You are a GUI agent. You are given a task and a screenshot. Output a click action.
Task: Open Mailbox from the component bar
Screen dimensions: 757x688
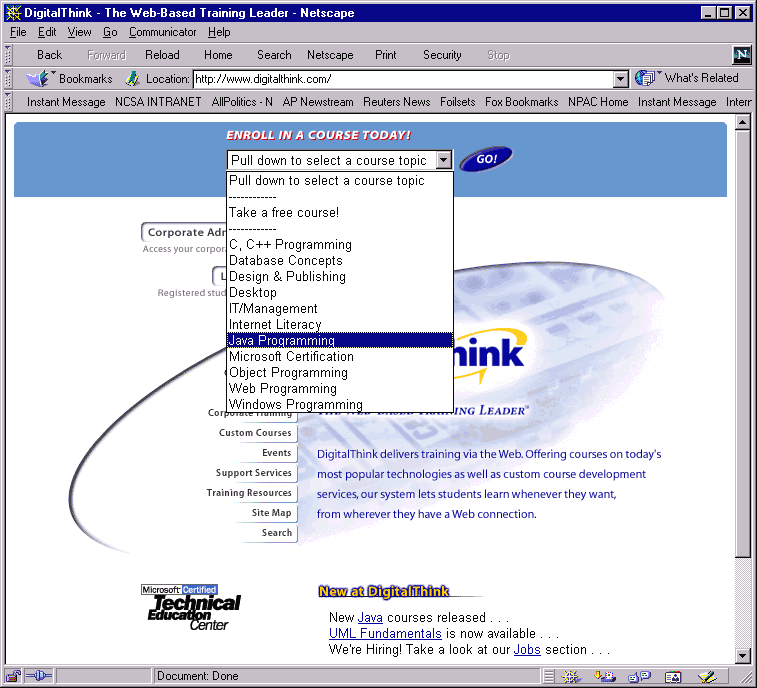(x=604, y=676)
